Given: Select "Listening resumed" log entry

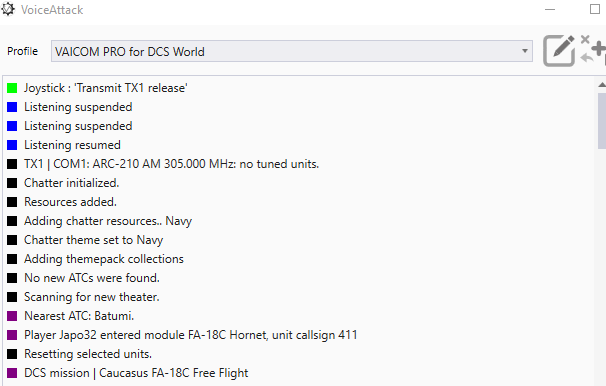Looking at the screenshot, I should [x=72, y=145].
